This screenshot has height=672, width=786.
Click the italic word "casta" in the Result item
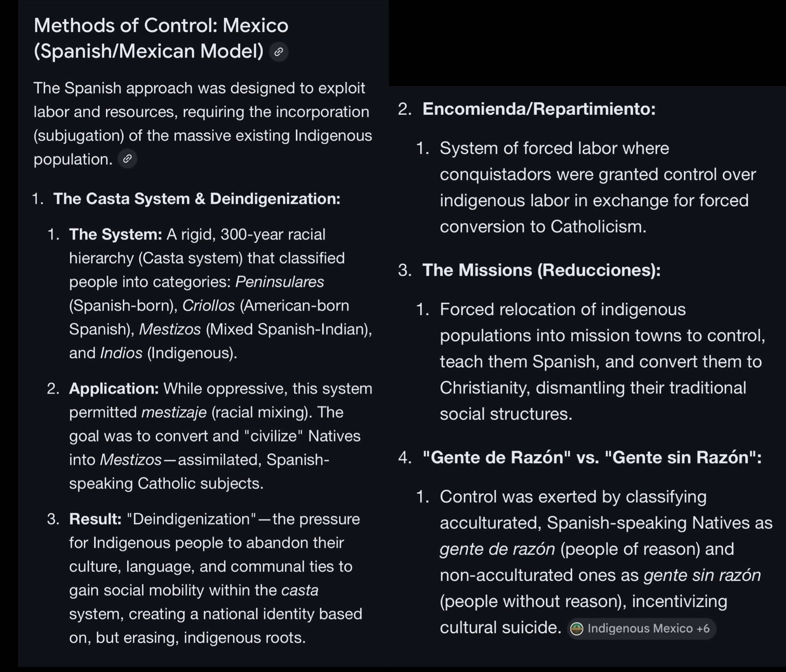(300, 590)
